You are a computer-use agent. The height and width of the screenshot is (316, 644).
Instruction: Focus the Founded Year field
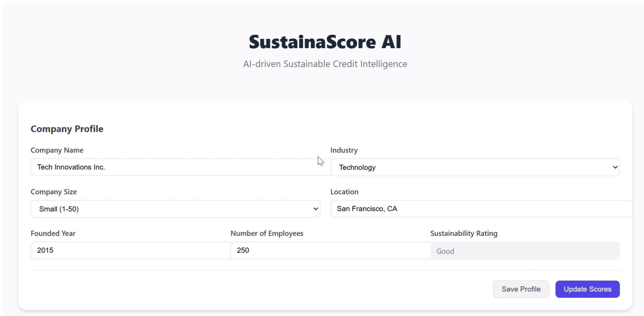131,250
